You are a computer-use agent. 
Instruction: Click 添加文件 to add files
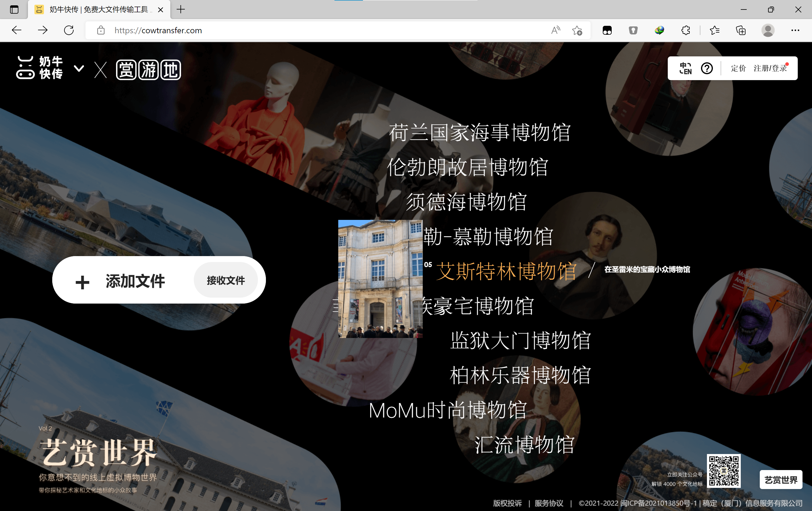(135, 281)
